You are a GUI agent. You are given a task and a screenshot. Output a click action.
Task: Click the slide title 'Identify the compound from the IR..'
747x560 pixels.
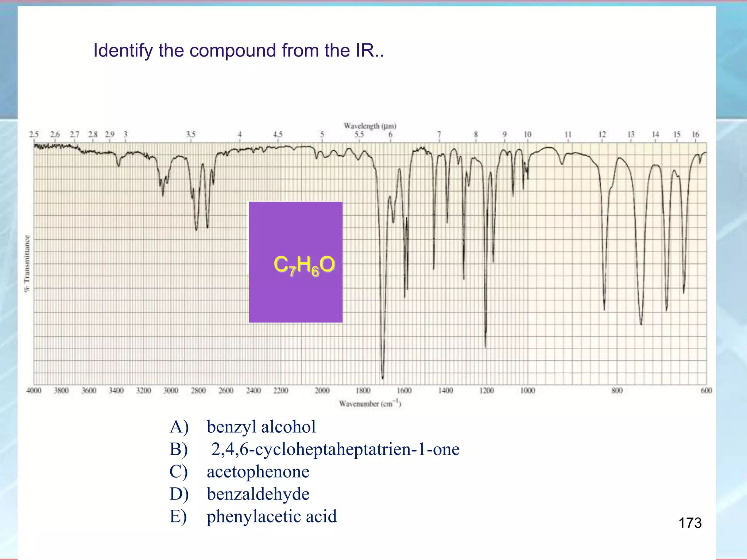click(239, 50)
